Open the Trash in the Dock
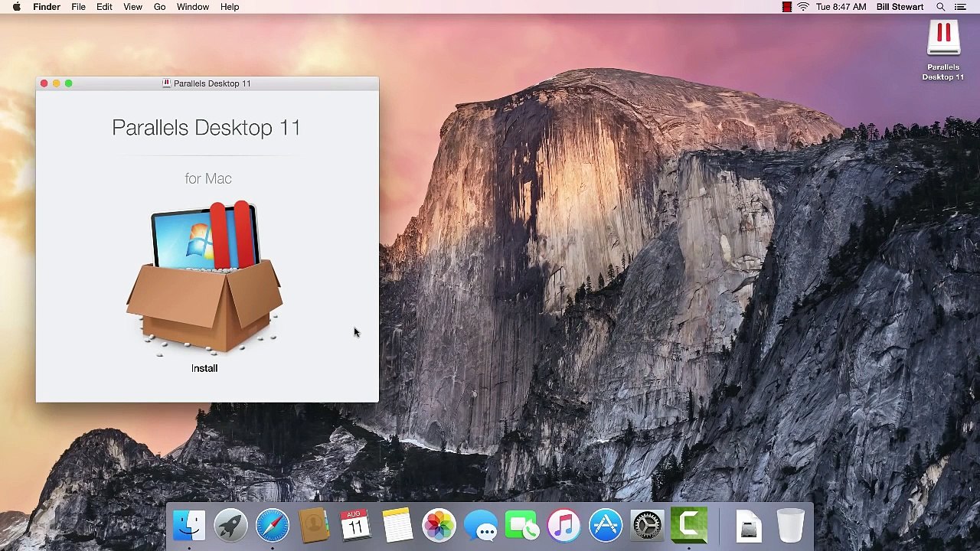The image size is (980, 551). tap(790, 526)
